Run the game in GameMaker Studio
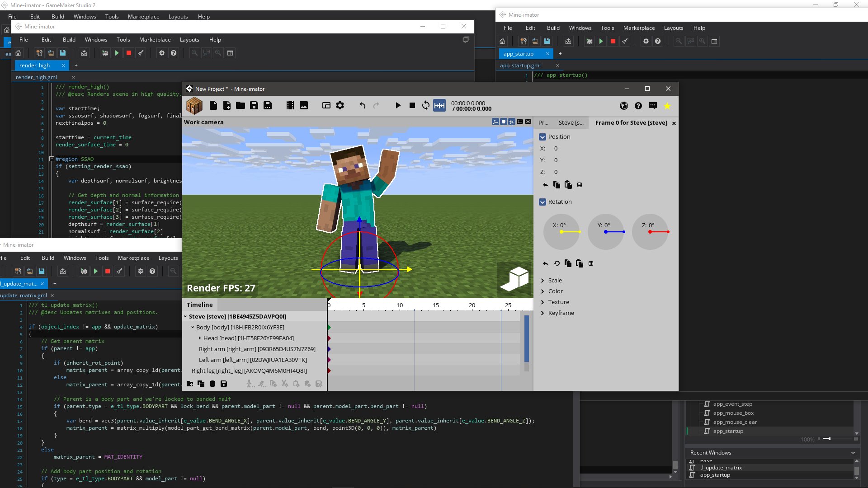Screen dimensions: 868x488 tap(601, 41)
